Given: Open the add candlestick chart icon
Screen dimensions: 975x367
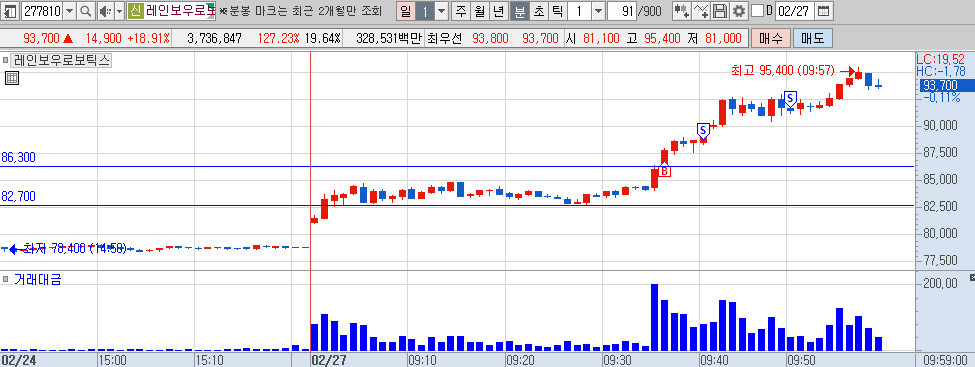Looking at the screenshot, I should click(x=682, y=11).
